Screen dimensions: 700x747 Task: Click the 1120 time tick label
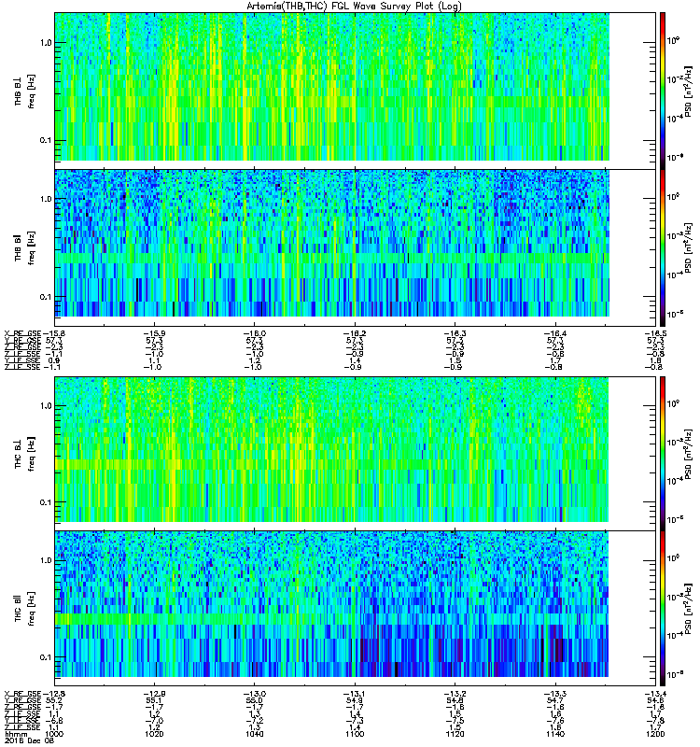[x=455, y=734]
